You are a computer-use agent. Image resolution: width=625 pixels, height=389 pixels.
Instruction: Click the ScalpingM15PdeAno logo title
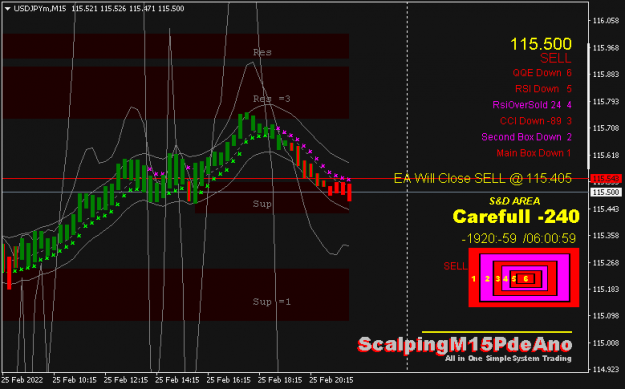[465, 345]
